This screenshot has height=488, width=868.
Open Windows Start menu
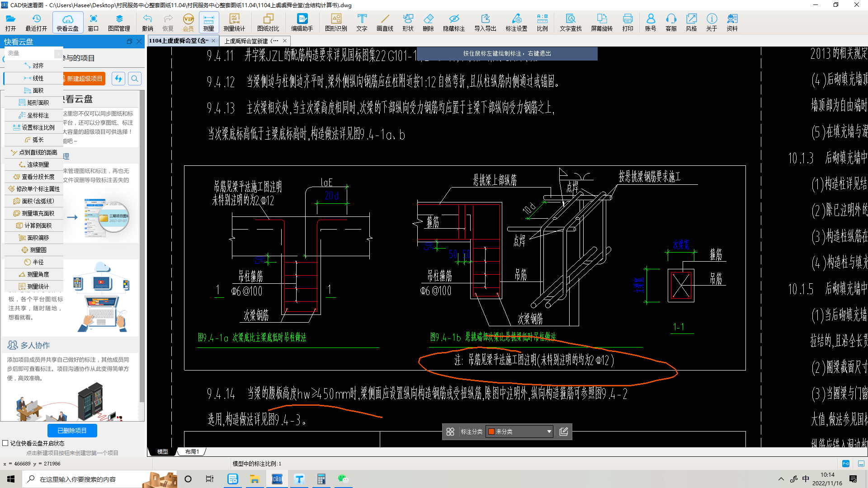click(11, 479)
